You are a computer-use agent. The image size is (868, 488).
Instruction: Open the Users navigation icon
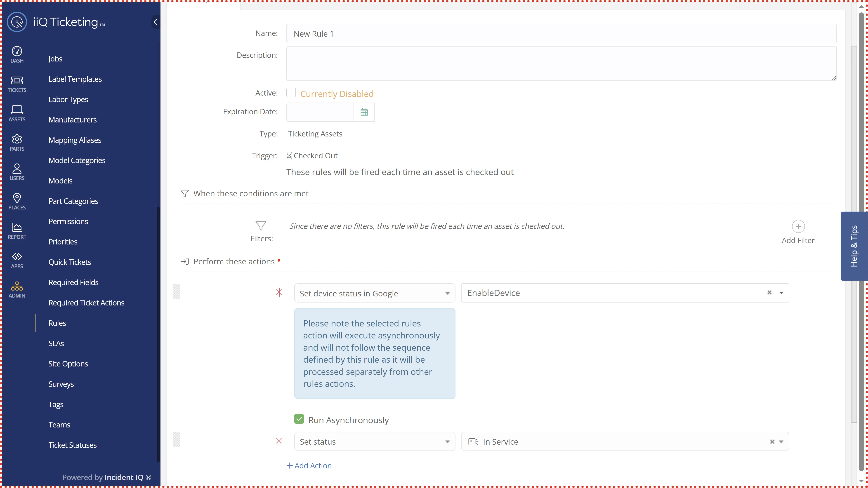tap(17, 172)
